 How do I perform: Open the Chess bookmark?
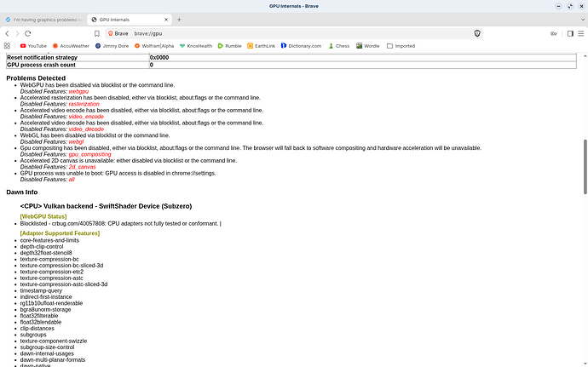click(x=338, y=46)
